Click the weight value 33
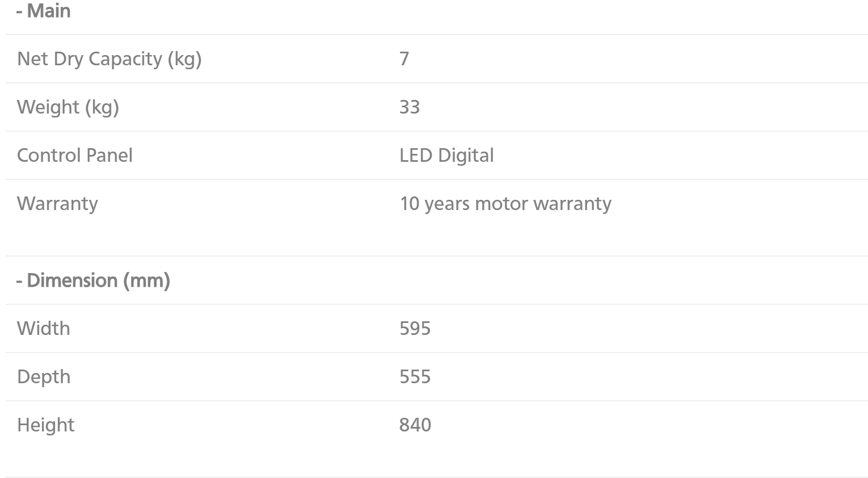Screen dimensions: 868x478 [x=410, y=107]
